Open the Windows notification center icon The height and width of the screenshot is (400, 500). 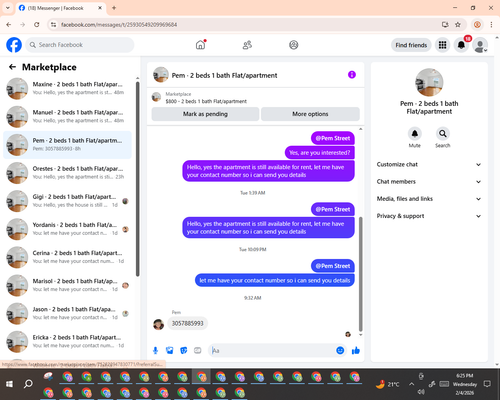pos(487,384)
